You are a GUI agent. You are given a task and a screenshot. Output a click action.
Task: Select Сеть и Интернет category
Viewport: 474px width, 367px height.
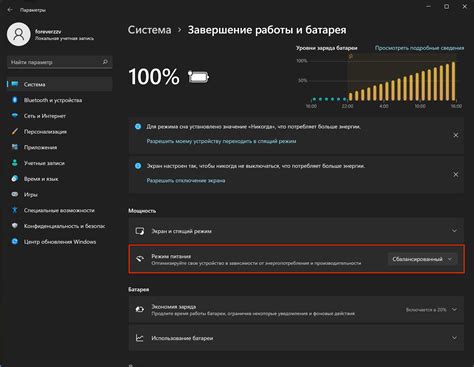[x=60, y=116]
